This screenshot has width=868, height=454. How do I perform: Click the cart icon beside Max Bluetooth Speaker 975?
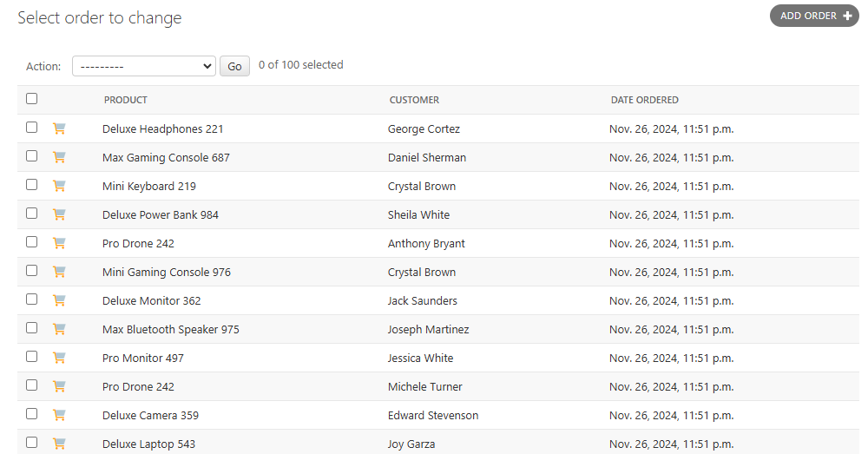click(x=59, y=329)
